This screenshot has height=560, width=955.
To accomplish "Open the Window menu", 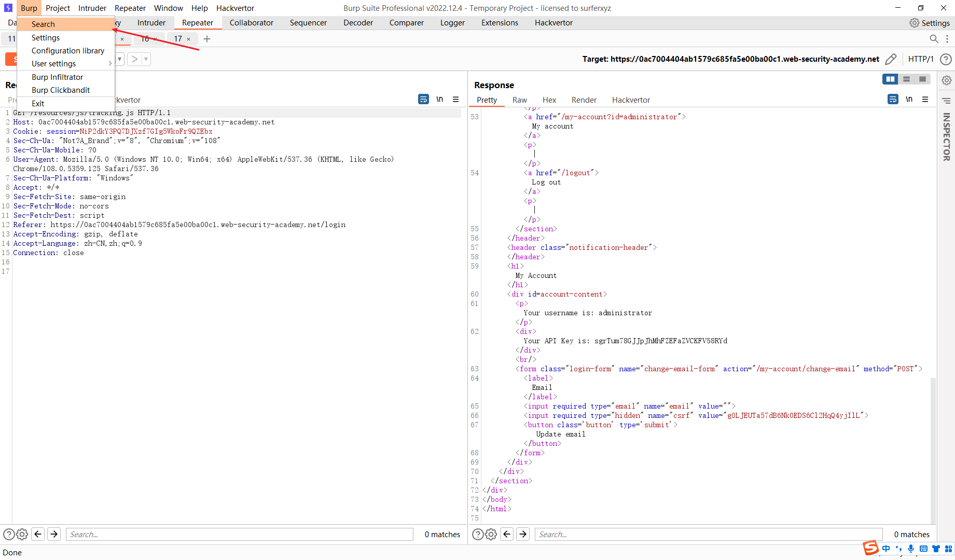I will pyautogui.click(x=169, y=8).
